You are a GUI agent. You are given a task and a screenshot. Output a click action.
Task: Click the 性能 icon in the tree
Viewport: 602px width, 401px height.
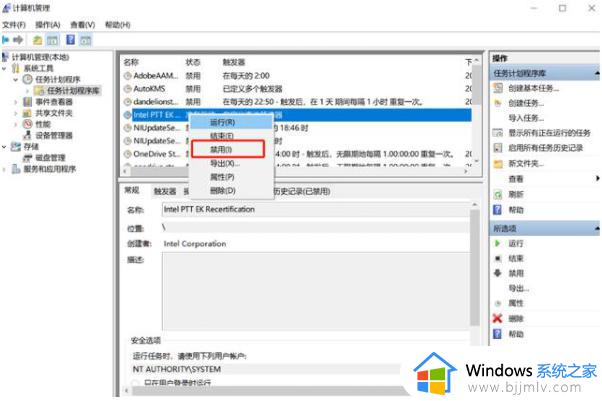click(27, 124)
